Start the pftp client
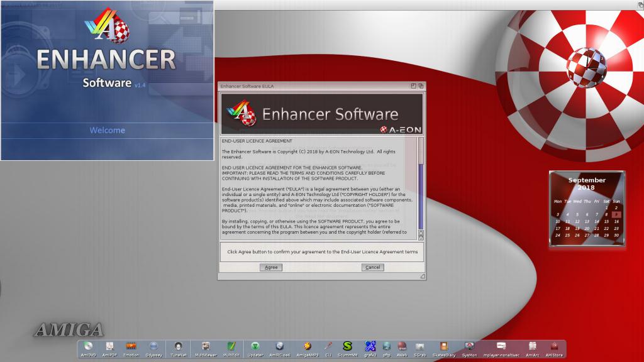644x362 pixels. (387, 348)
